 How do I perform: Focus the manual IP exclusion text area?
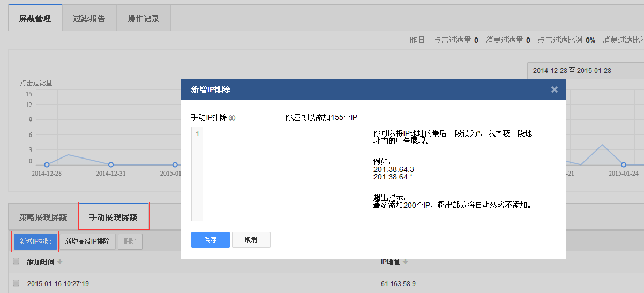[279, 174]
